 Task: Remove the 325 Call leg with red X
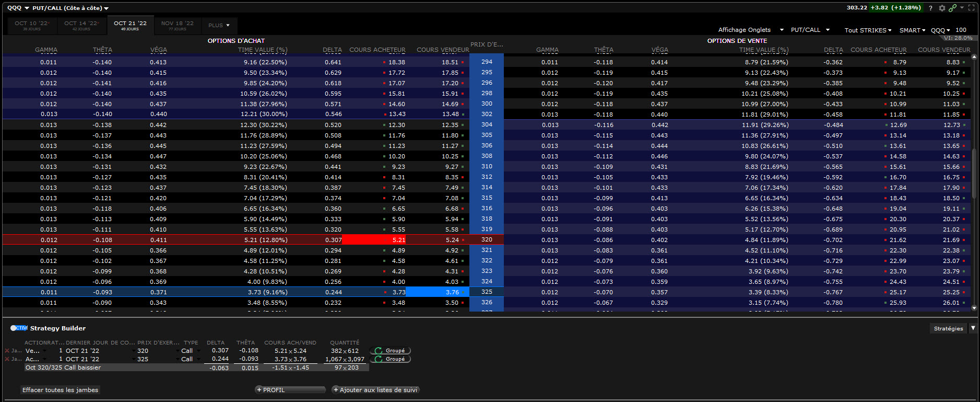7,359
